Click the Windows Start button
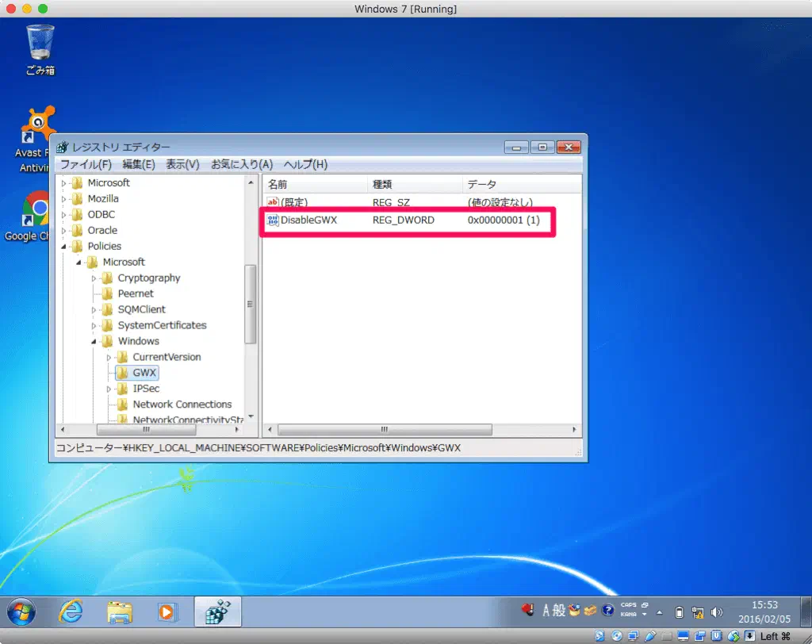 tap(21, 611)
